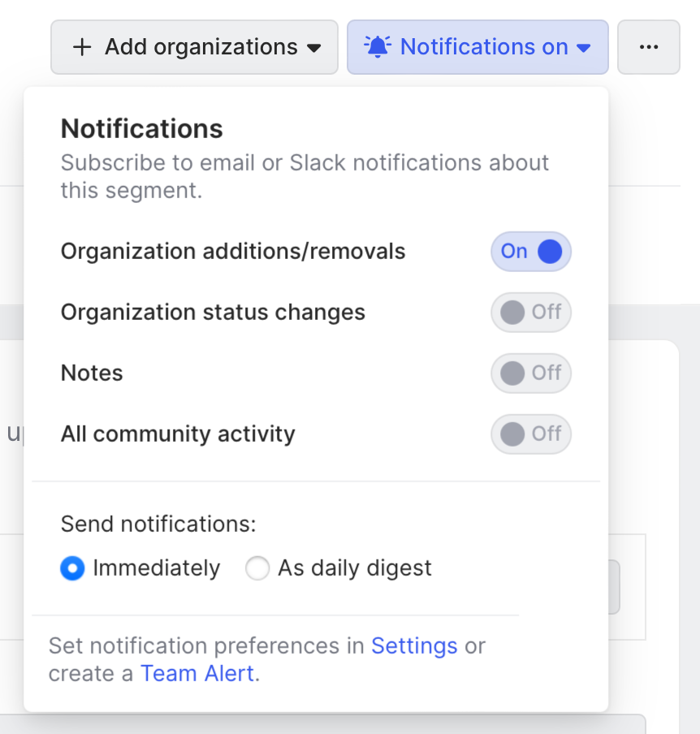Image resolution: width=700 pixels, height=734 pixels.
Task: Click the Organization additions/removals label
Action: pyautogui.click(x=233, y=252)
